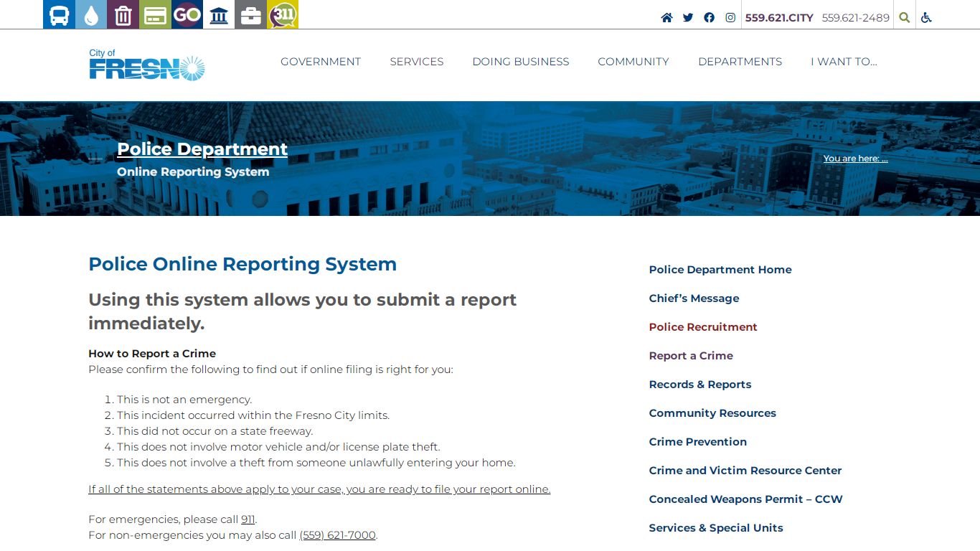
Task: Go to home via house icon
Action: point(666,18)
